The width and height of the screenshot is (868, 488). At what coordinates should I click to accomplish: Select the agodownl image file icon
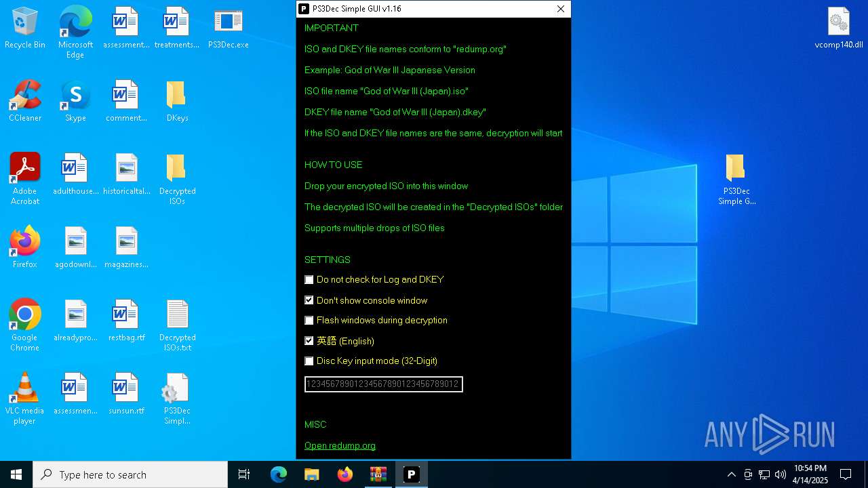click(x=75, y=247)
